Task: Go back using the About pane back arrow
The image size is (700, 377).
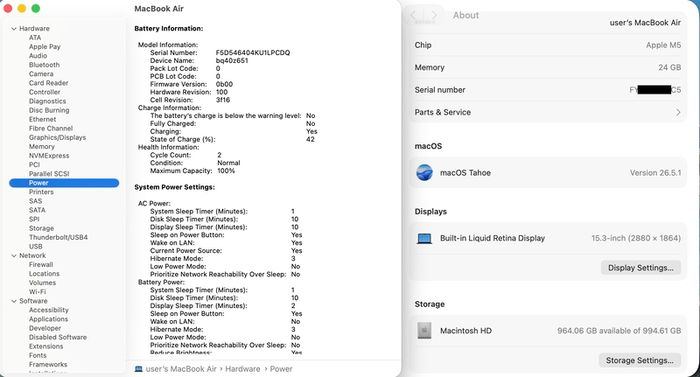Action: pyautogui.click(x=413, y=16)
